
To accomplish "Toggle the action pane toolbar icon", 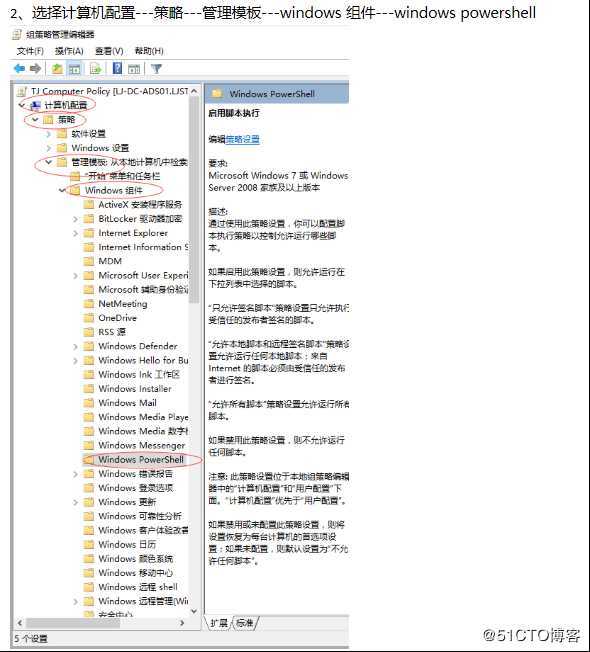I will 134,69.
